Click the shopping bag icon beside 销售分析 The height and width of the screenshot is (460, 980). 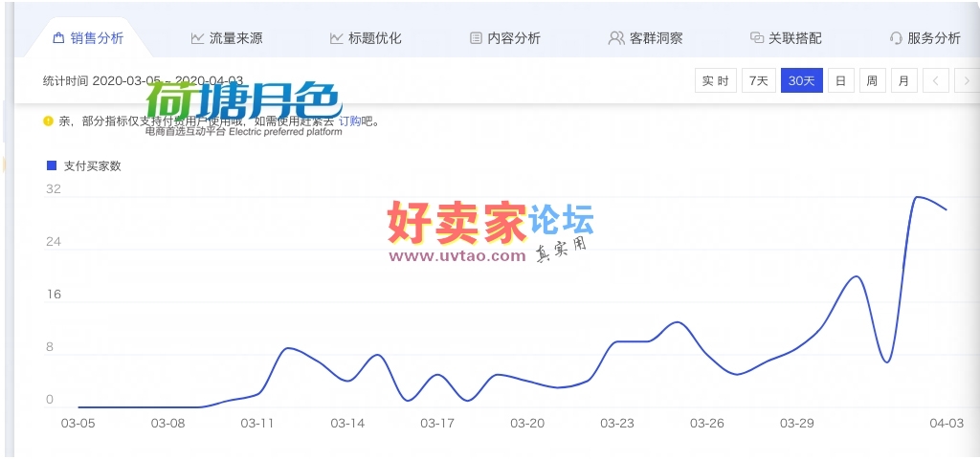pos(58,38)
